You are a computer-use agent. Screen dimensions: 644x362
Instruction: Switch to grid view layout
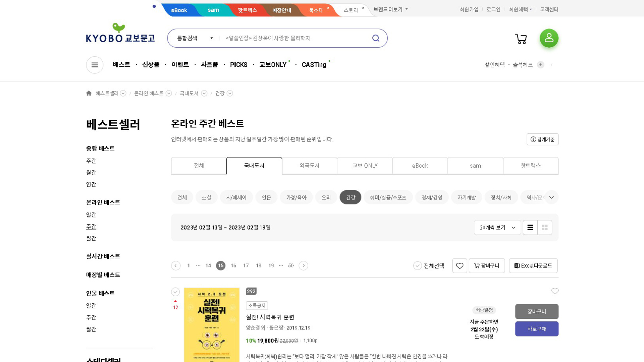545,228
